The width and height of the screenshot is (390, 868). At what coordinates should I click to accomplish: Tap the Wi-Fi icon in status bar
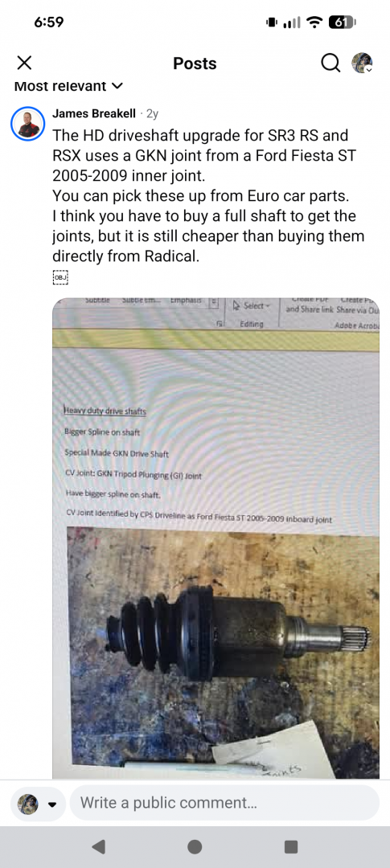coord(314,23)
